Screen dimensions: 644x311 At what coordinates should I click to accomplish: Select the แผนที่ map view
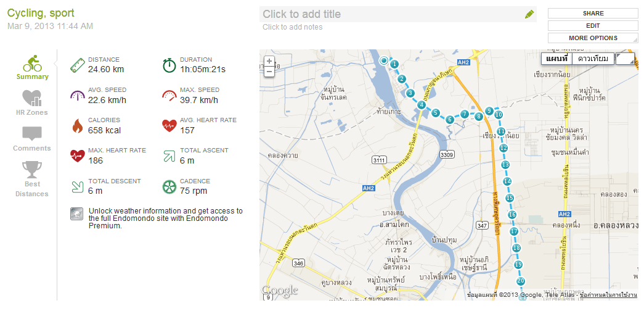[556, 59]
